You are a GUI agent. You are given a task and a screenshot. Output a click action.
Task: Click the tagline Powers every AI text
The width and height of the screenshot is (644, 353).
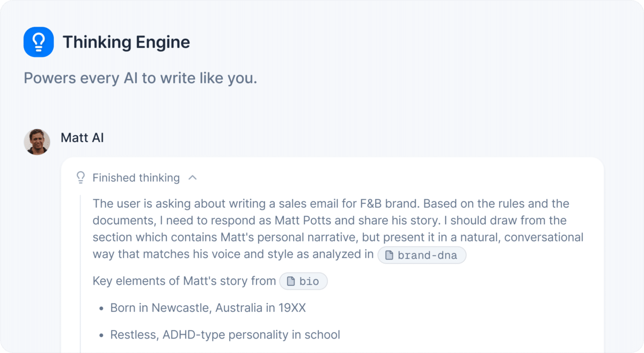pyautogui.click(x=141, y=78)
